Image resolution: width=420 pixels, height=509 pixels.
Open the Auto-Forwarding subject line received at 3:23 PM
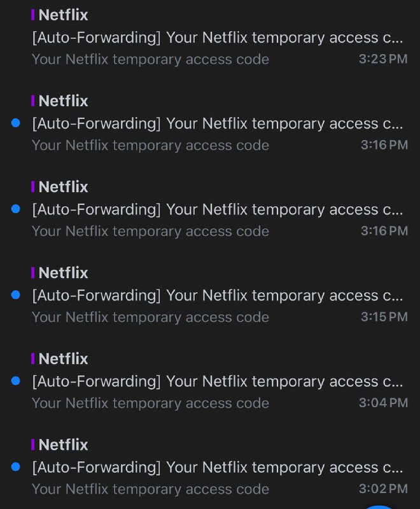[217, 37]
